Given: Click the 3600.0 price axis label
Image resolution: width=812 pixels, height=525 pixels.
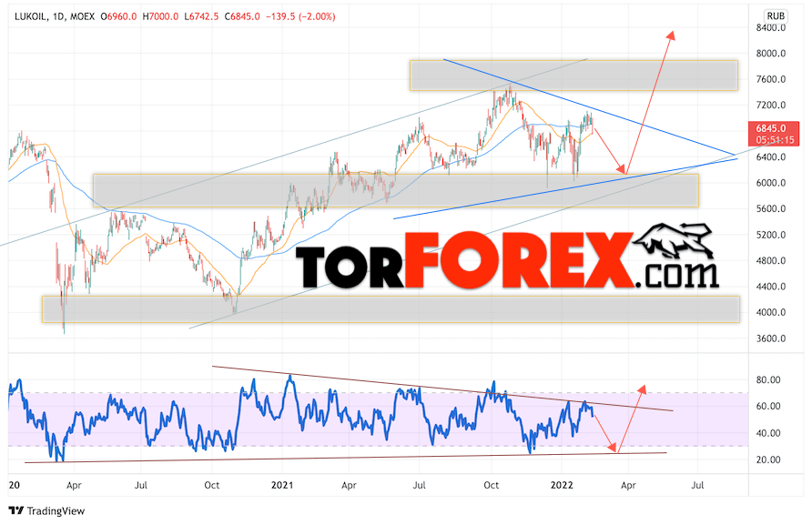Looking at the screenshot, I should point(770,338).
